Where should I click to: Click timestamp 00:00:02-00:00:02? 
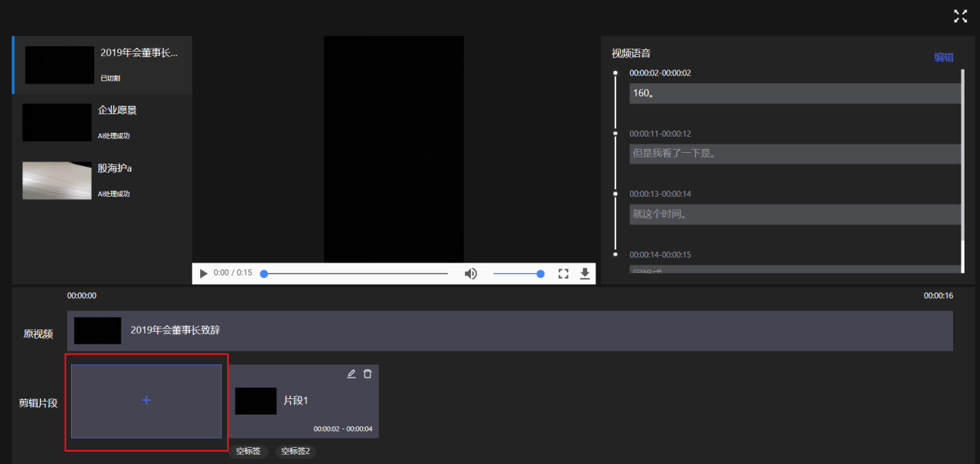pyautogui.click(x=660, y=73)
